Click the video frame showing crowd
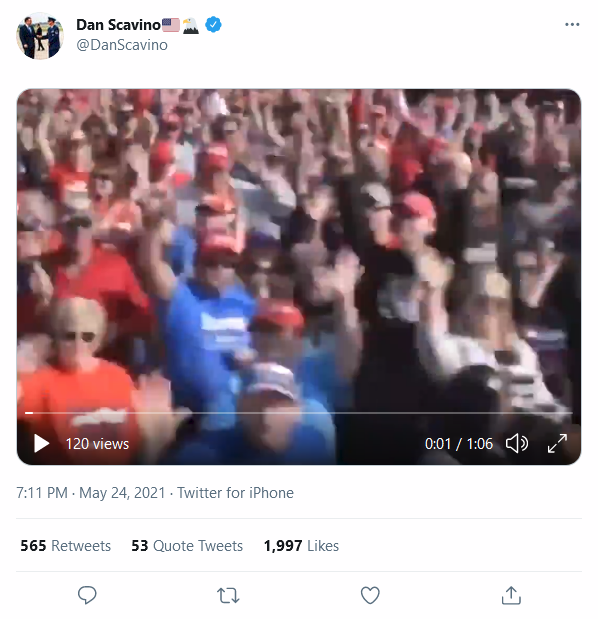 point(299,249)
